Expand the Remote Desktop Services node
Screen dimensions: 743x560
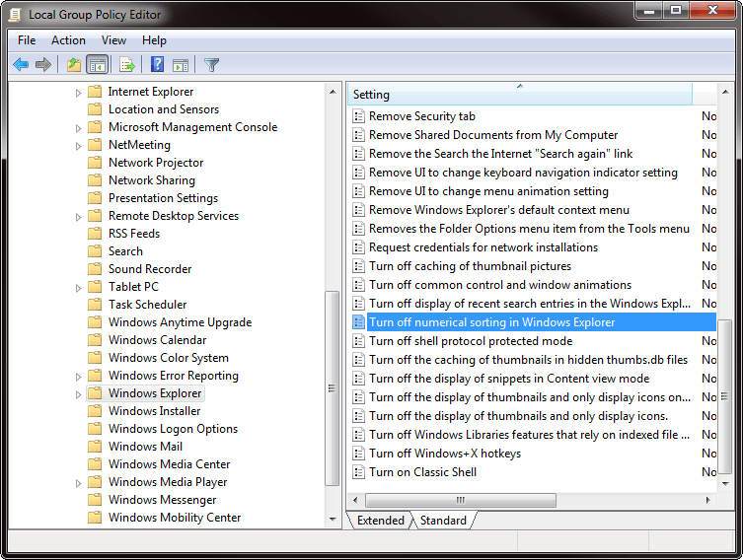[78, 217]
